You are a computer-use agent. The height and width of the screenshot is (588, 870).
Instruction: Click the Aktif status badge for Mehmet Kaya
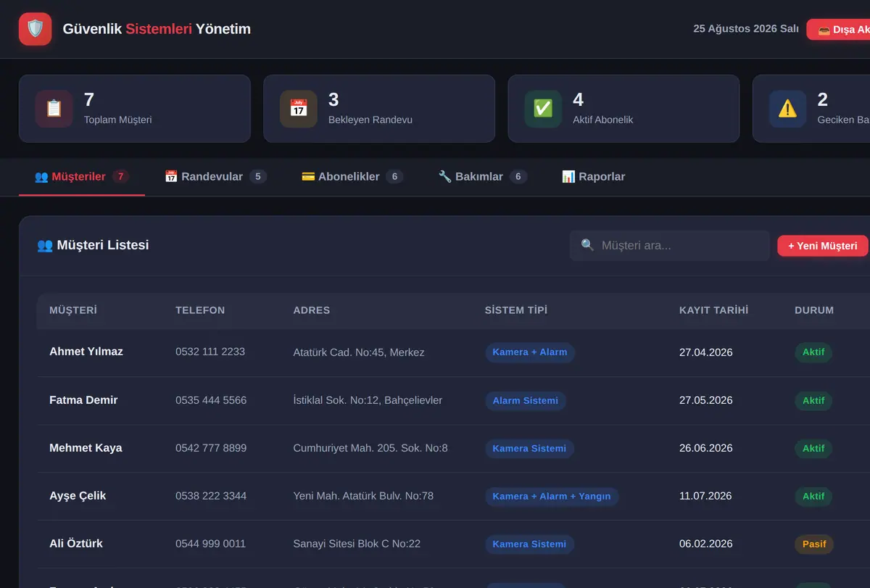[x=813, y=449]
